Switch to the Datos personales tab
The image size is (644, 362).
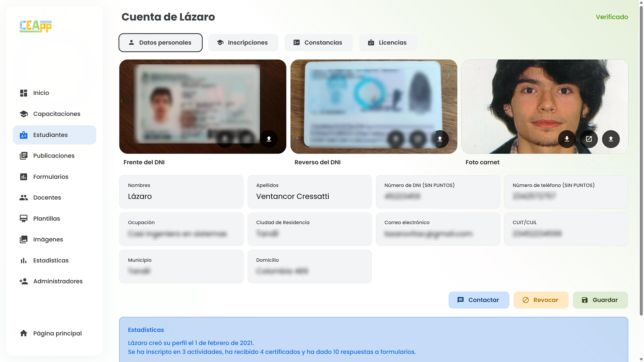(x=160, y=43)
